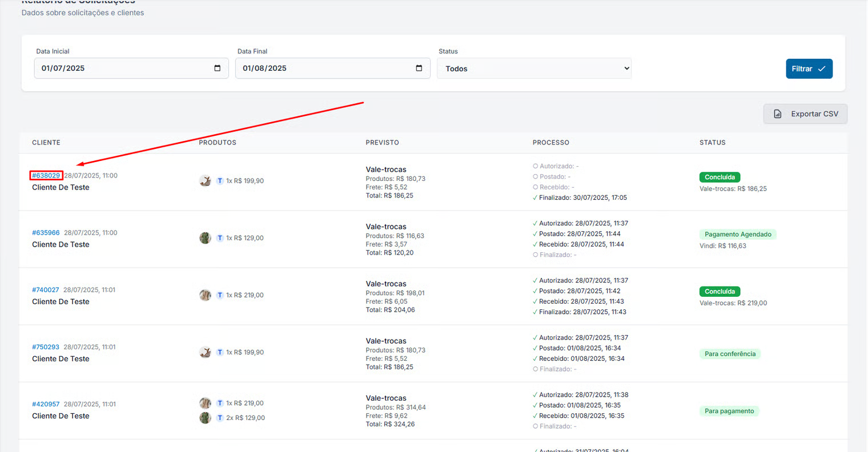Click Frete: R$ 6,05 text
The height and width of the screenshot is (452, 868).
[x=387, y=301]
